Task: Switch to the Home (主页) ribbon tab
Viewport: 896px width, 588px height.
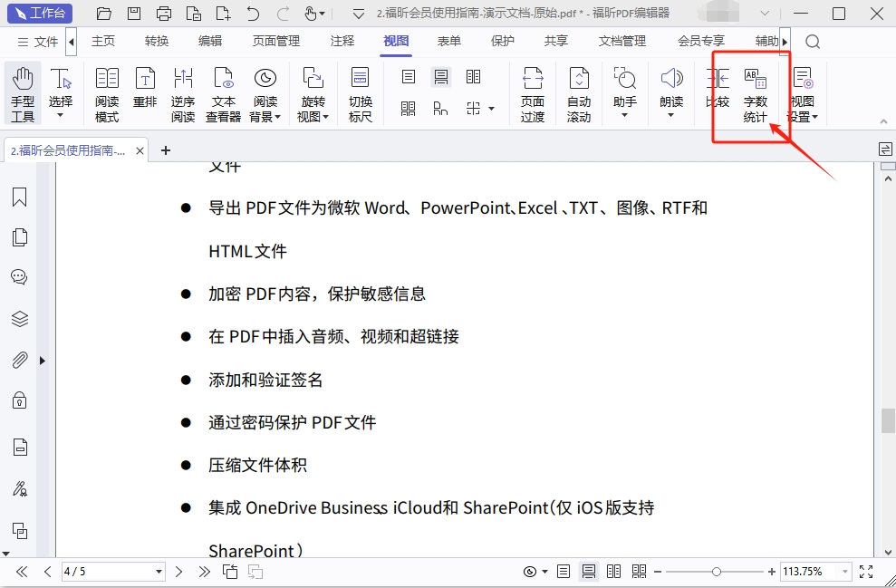Action: tap(103, 42)
